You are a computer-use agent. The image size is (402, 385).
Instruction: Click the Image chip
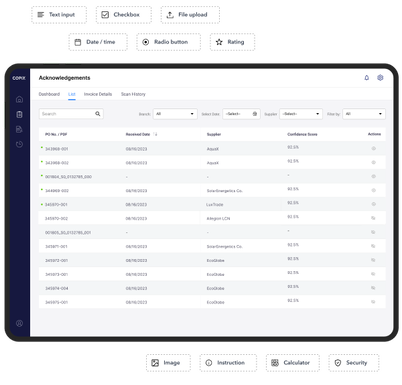[168, 363]
